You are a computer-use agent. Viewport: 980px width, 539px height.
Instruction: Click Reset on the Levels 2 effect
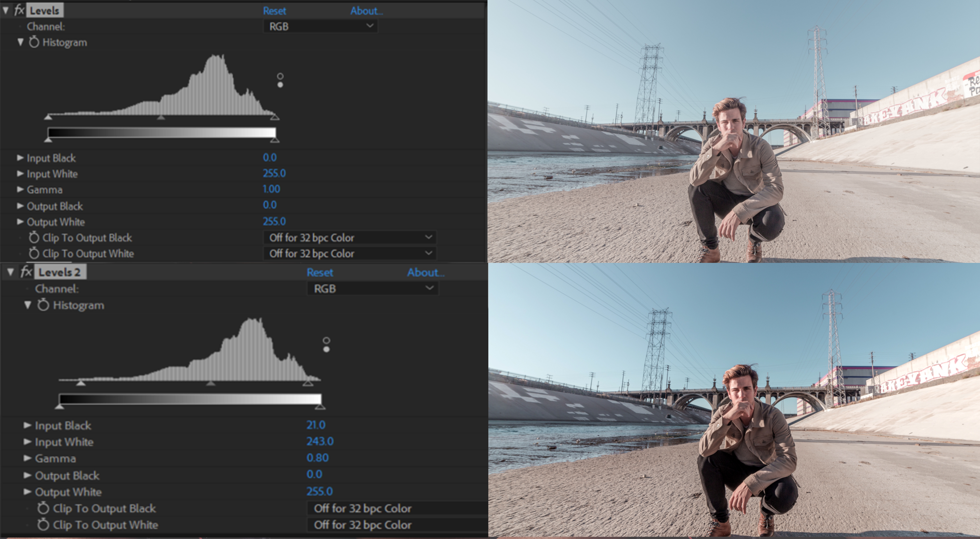320,272
